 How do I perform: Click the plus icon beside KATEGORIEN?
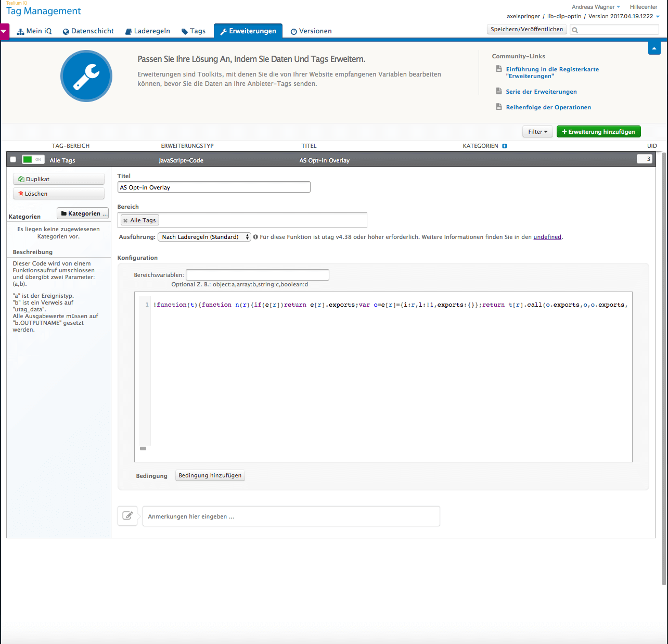(505, 146)
